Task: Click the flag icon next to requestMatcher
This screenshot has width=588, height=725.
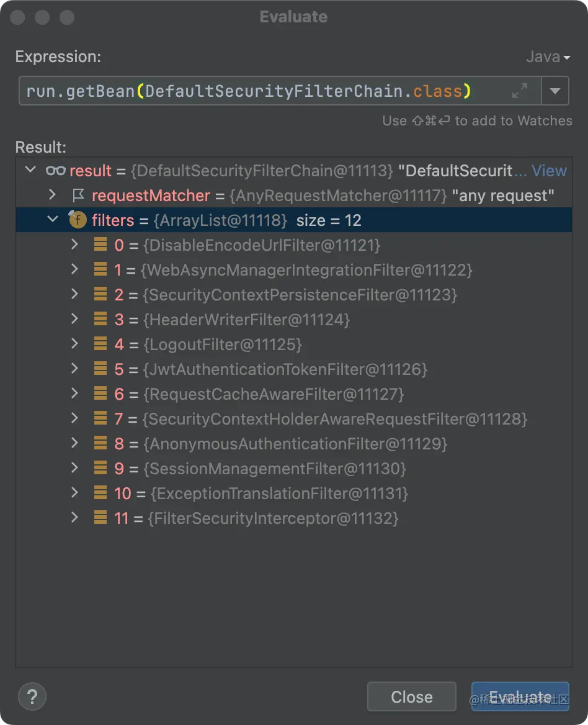Action: 78,196
